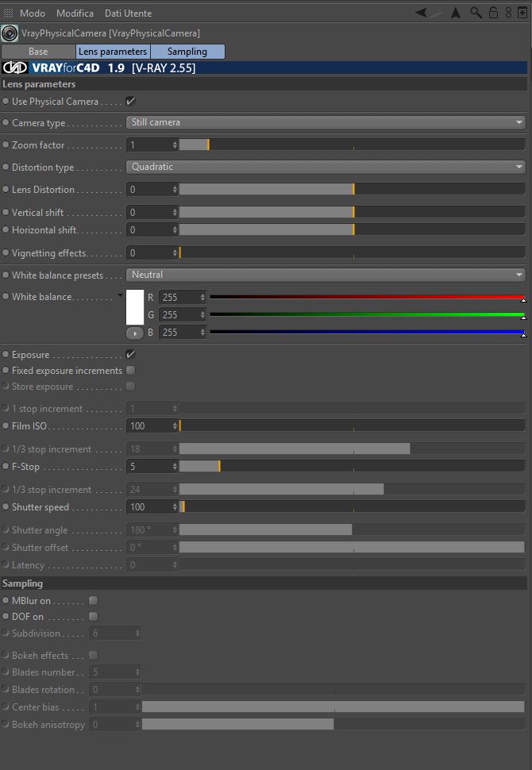Click the F-Stop stepper arrows
The height and width of the screenshot is (770, 532).
(175, 467)
